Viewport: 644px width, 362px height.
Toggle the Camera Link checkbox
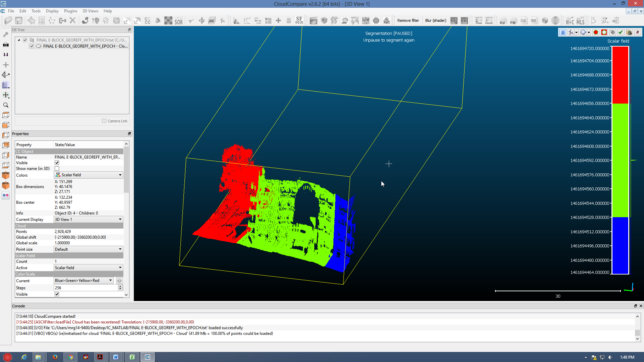pyautogui.click(x=104, y=121)
